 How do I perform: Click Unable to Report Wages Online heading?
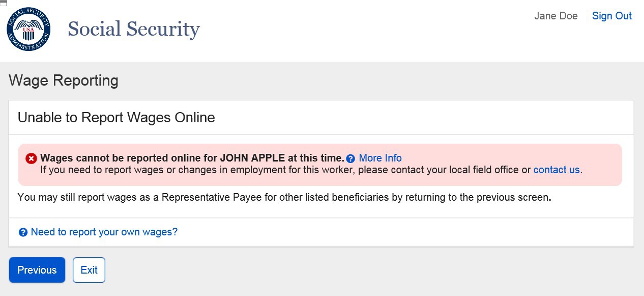116,118
